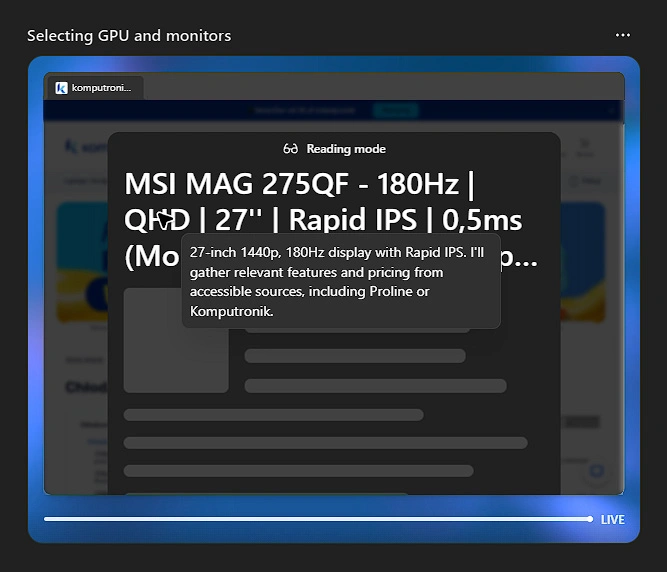Click the timeline progress slider handle
Viewport: 667px width, 572px height.
coord(590,519)
